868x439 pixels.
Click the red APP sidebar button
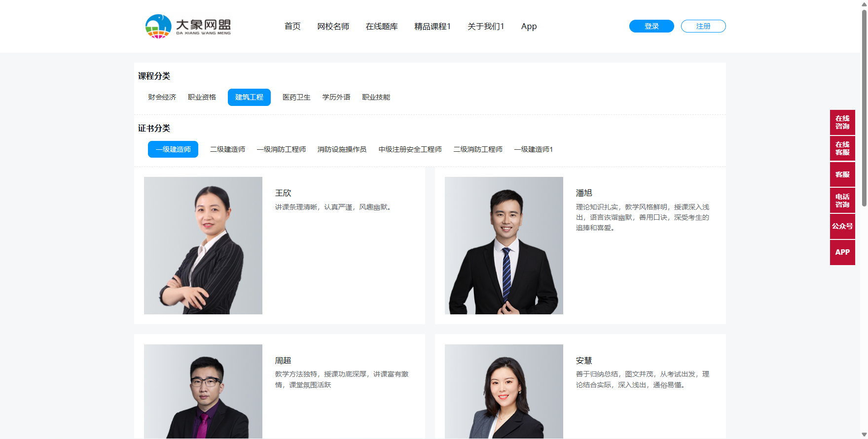(842, 252)
